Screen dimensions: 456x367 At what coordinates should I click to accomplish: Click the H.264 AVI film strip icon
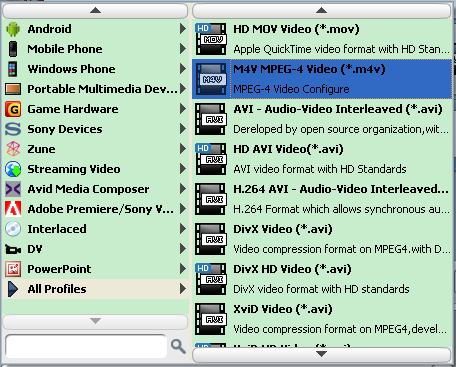point(211,199)
